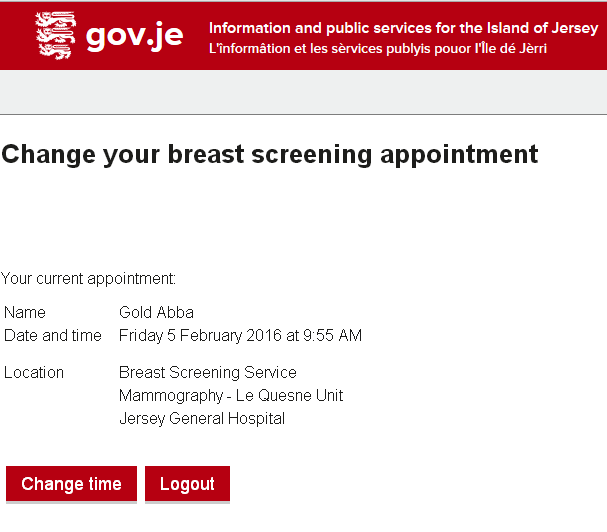Viewport: 607px width, 532px height.
Task: Click the Jersey three lions crest logo
Action: coord(55,35)
